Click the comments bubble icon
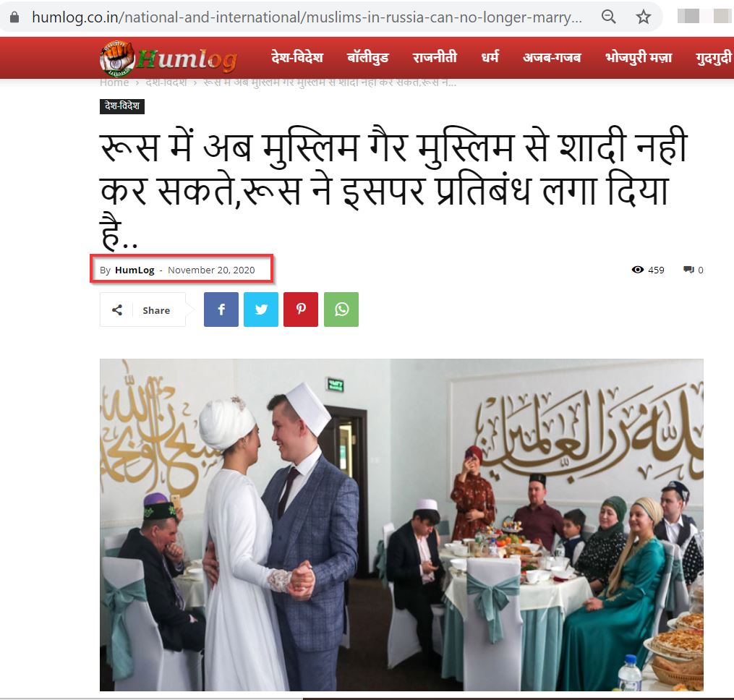Viewport: 734px width, 700px height. click(x=688, y=270)
